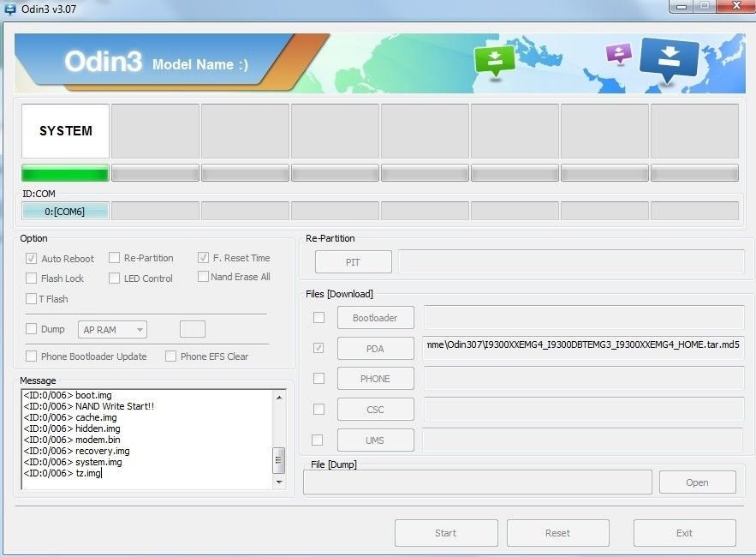The width and height of the screenshot is (756, 557).
Task: Click the 'NAND Write Start!!' log line
Action: (x=89, y=406)
